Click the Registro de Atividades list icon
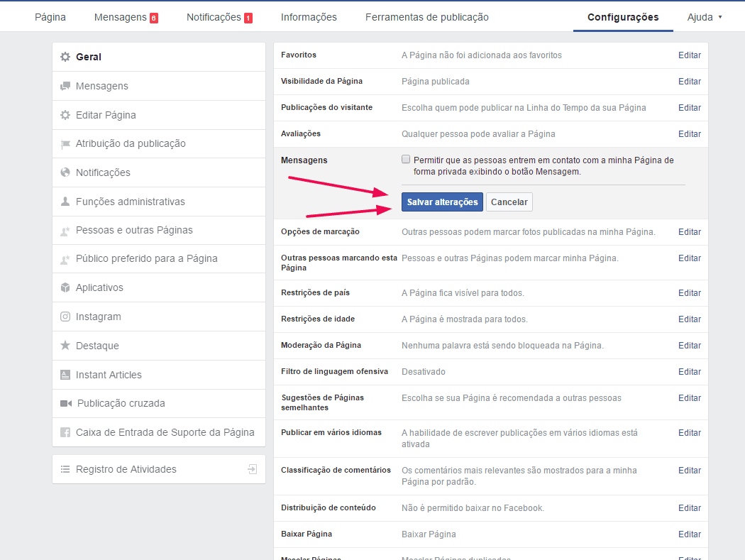 [x=65, y=469]
